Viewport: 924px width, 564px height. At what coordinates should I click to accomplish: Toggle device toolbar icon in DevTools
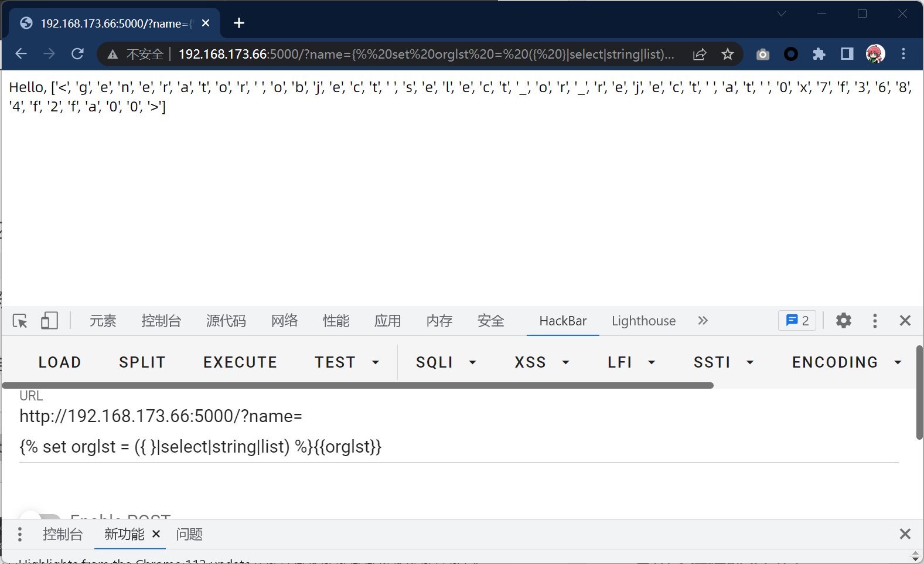pos(49,321)
